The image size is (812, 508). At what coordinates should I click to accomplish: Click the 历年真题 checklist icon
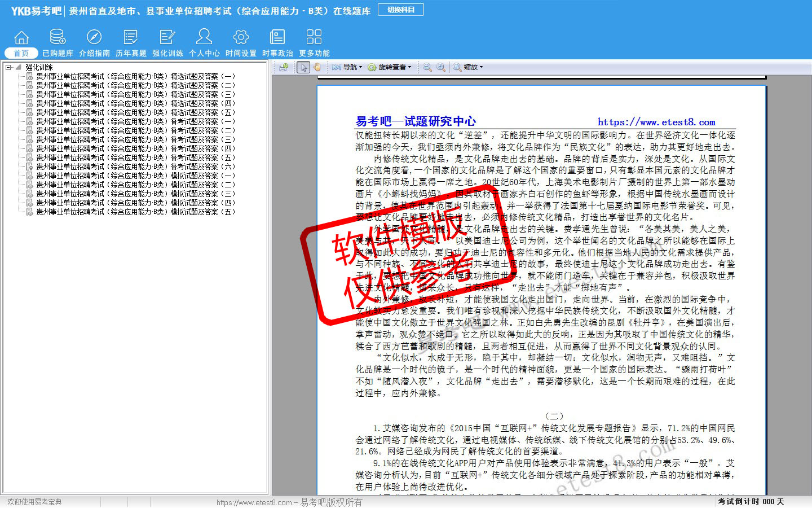(x=131, y=38)
